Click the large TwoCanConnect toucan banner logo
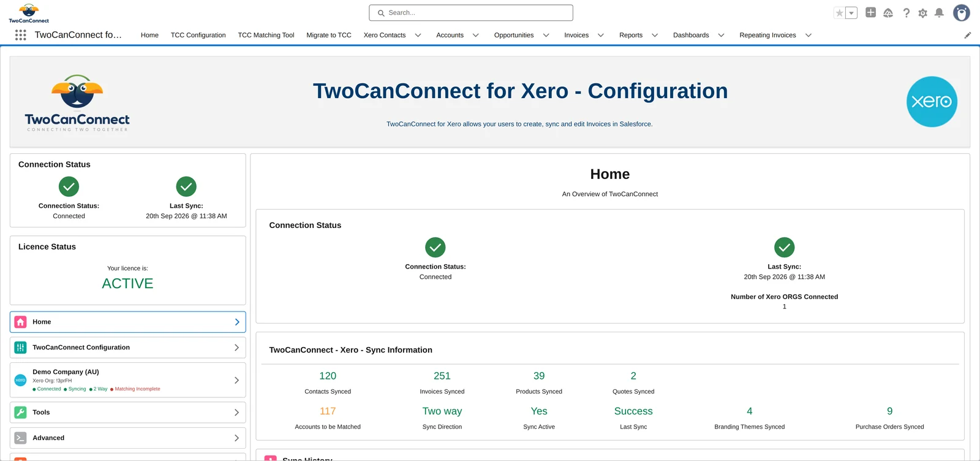 click(x=77, y=103)
